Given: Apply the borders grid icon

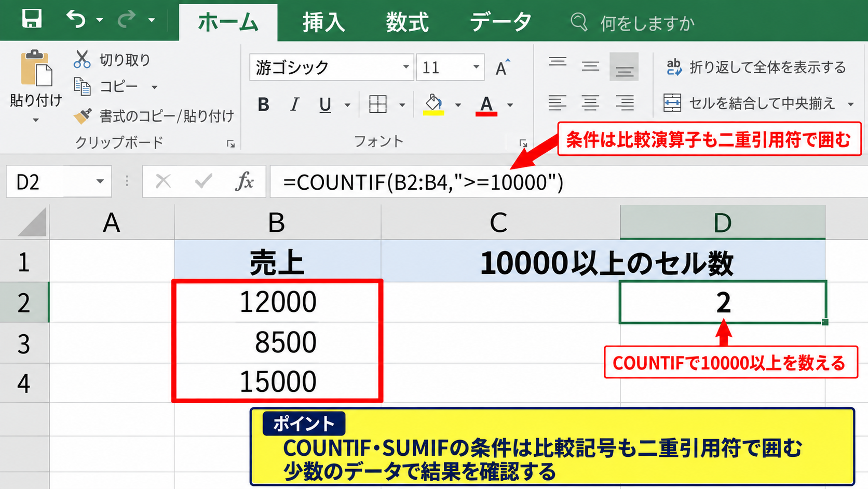Looking at the screenshot, I should pos(378,104).
